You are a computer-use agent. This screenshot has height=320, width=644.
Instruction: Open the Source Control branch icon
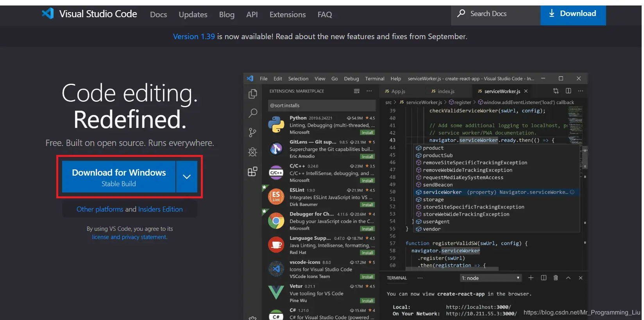(x=253, y=133)
